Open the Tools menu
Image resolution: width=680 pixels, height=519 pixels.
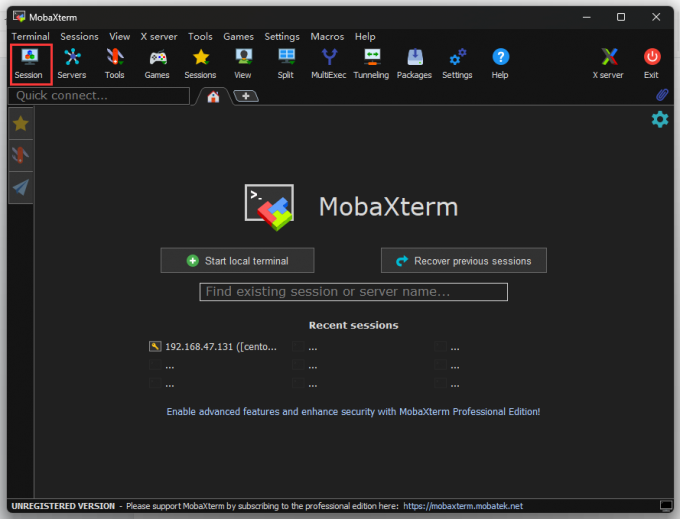[x=200, y=36]
